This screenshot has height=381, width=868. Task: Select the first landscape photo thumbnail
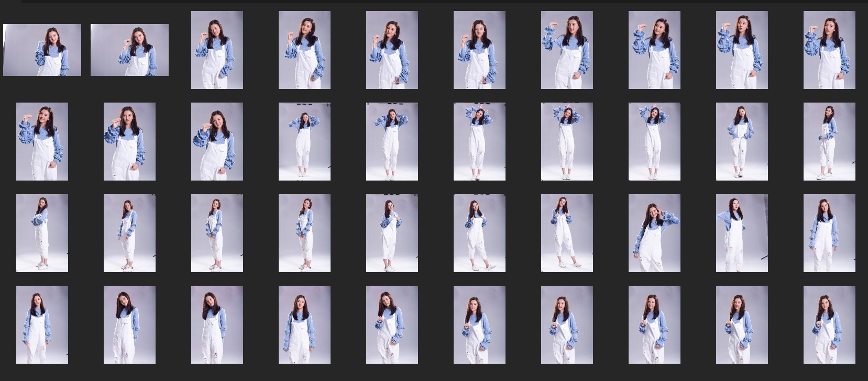pyautogui.click(x=42, y=50)
